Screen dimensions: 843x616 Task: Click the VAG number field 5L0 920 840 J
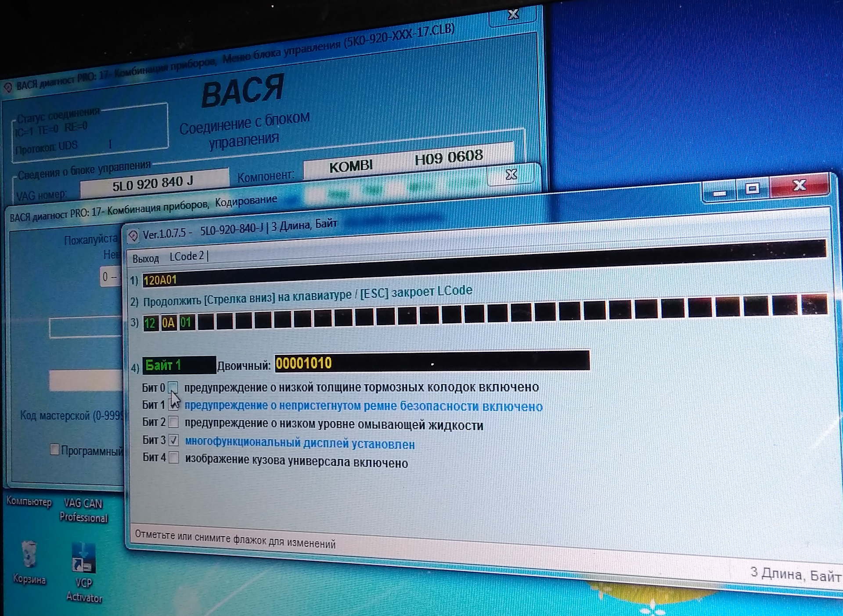click(x=154, y=183)
